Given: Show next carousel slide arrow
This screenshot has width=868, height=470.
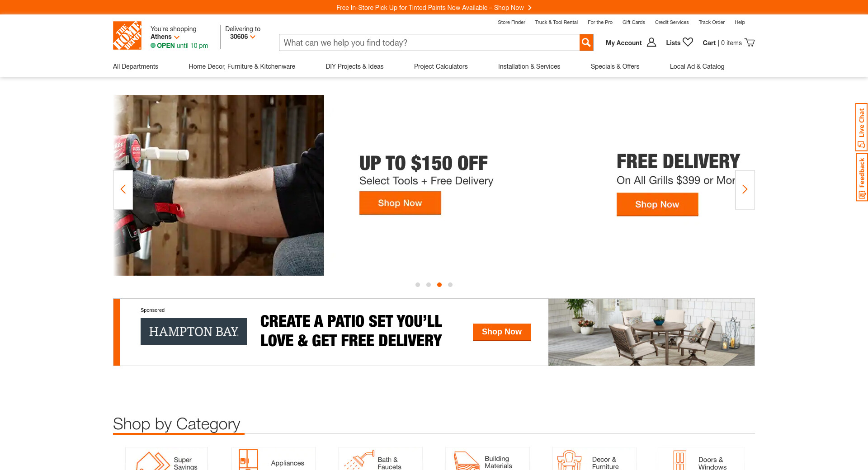Looking at the screenshot, I should 745,189.
